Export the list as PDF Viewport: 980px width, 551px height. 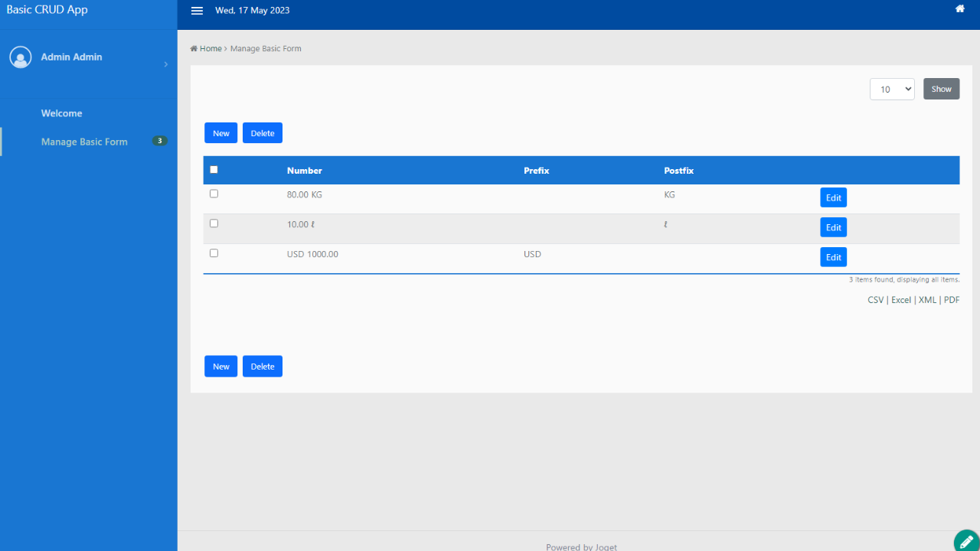[951, 300]
